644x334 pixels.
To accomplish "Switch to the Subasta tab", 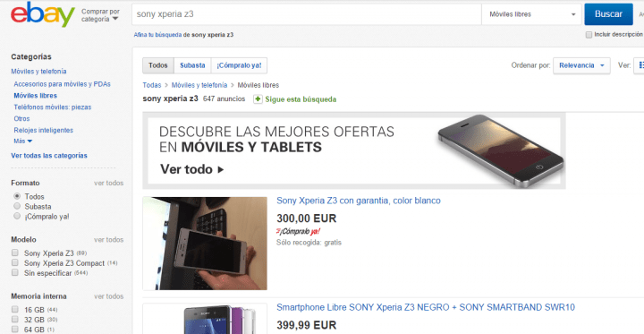I will 192,65.
